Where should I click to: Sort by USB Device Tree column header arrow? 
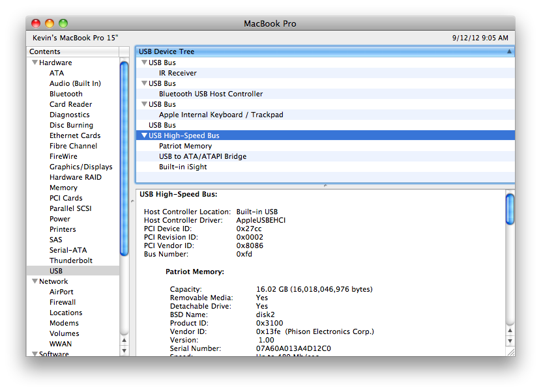click(x=509, y=51)
